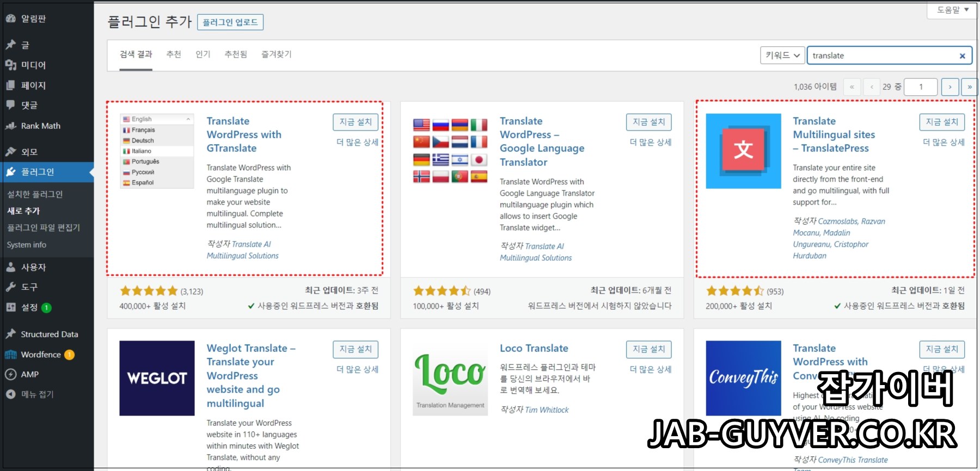The image size is (980, 471).
Task: Click the settings icon beside 설정
Action: (10, 307)
